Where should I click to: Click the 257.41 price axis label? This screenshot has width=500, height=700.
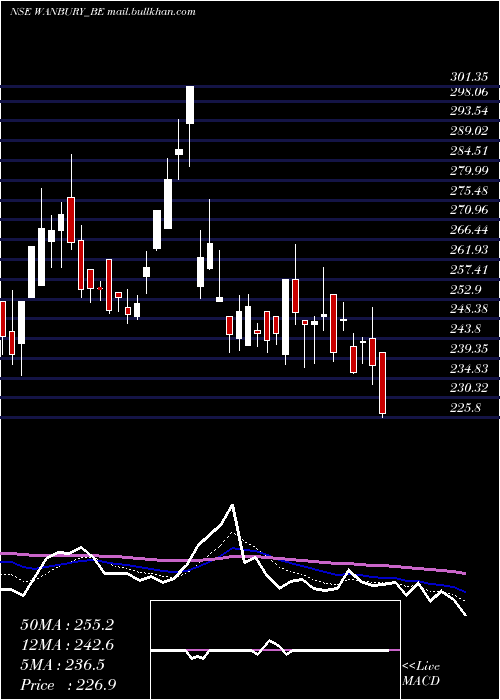click(469, 270)
